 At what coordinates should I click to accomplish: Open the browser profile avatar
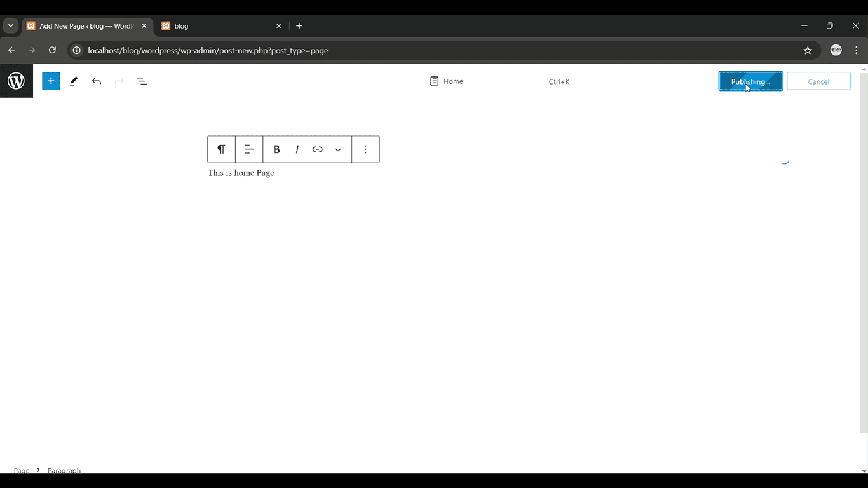[836, 50]
